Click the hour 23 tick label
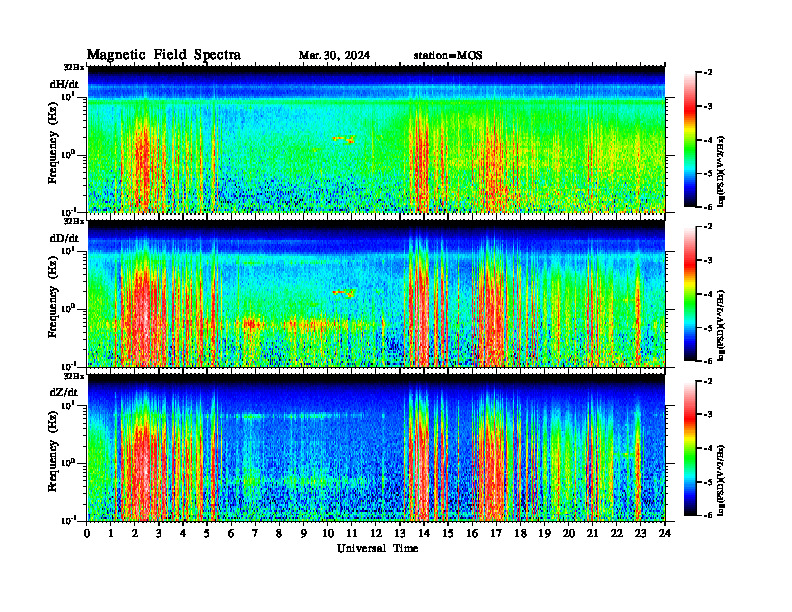The height and width of the screenshot is (612, 792). pos(640,534)
